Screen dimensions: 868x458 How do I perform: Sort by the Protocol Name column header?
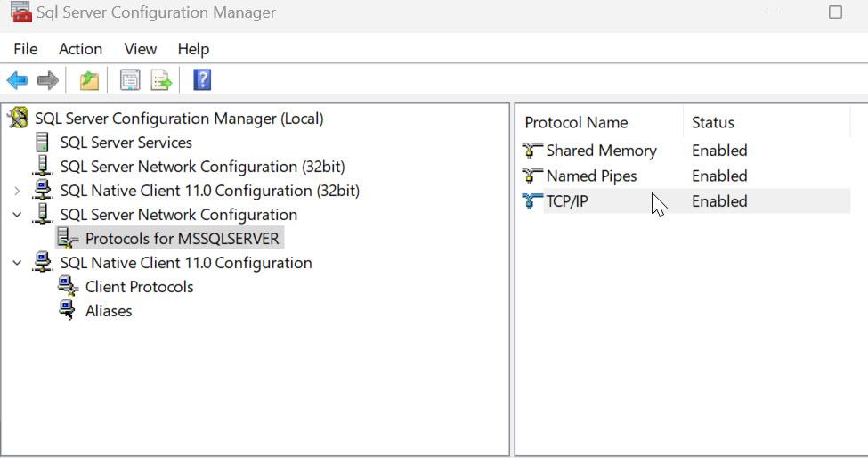(576, 123)
